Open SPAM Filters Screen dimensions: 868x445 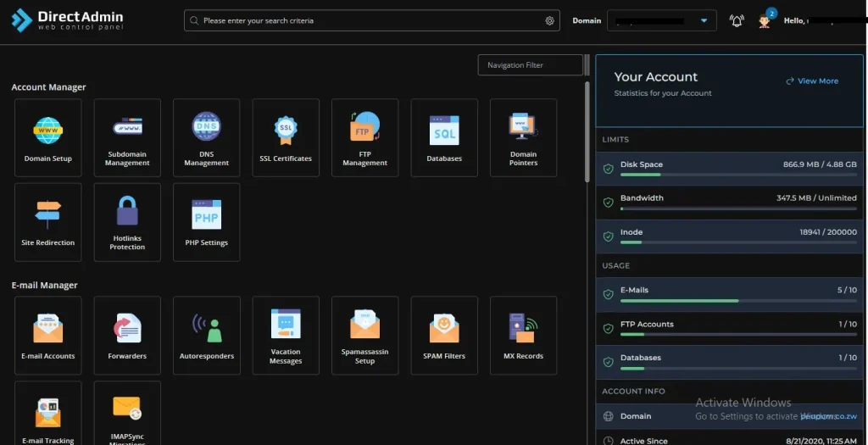click(x=444, y=336)
